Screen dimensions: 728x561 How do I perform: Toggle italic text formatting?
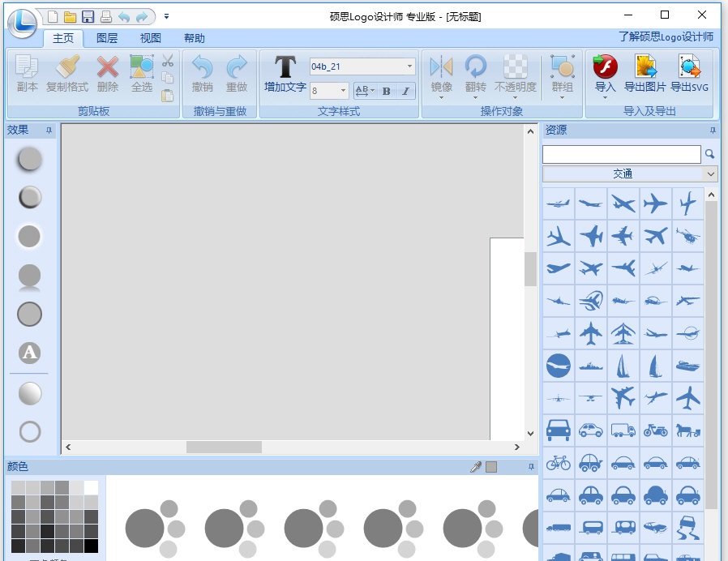click(405, 91)
